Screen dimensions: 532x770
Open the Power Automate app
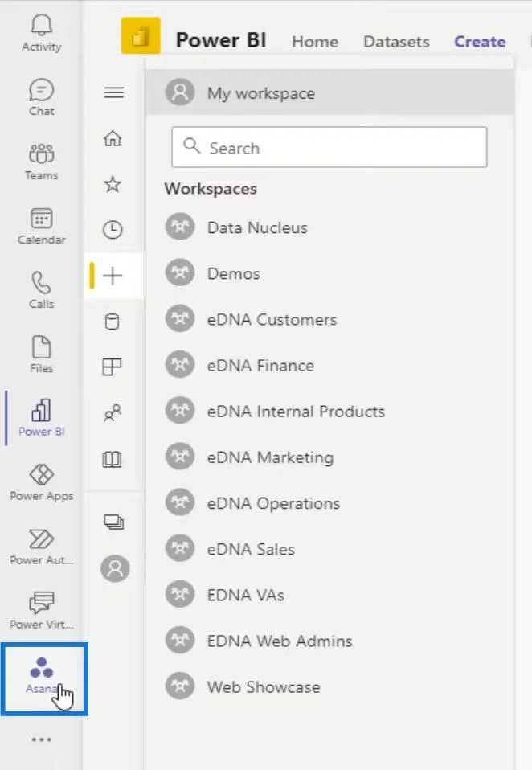coord(41,547)
